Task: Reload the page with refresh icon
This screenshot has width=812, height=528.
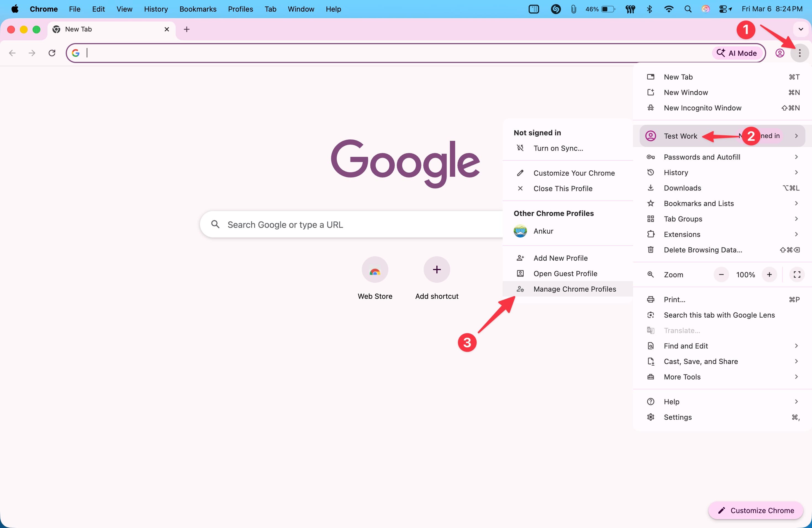Action: pos(52,53)
